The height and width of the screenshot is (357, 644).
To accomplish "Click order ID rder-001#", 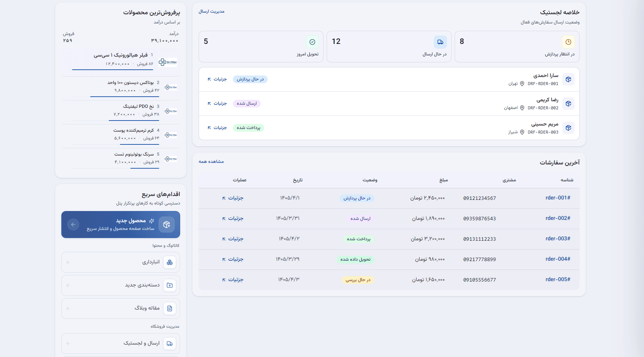I will [x=558, y=198].
